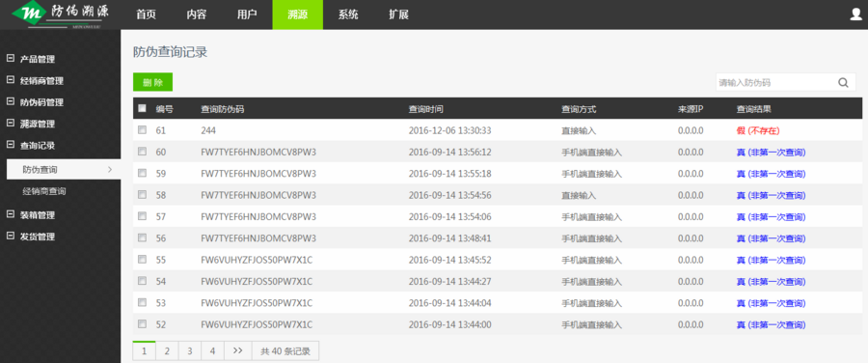Screen dimensions: 868x363
Task: Open 首页 in top navigation
Action: [x=147, y=14]
